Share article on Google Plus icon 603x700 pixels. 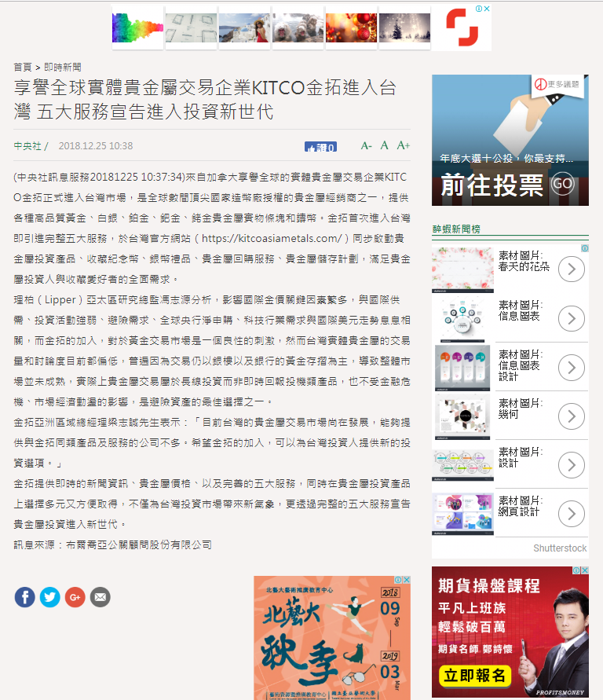pyautogui.click(x=75, y=597)
